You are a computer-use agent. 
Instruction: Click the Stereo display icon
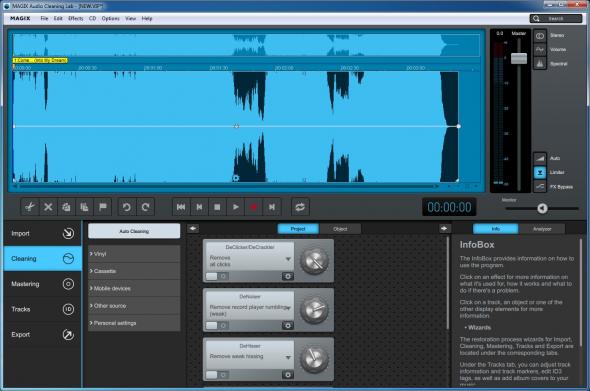(540, 36)
